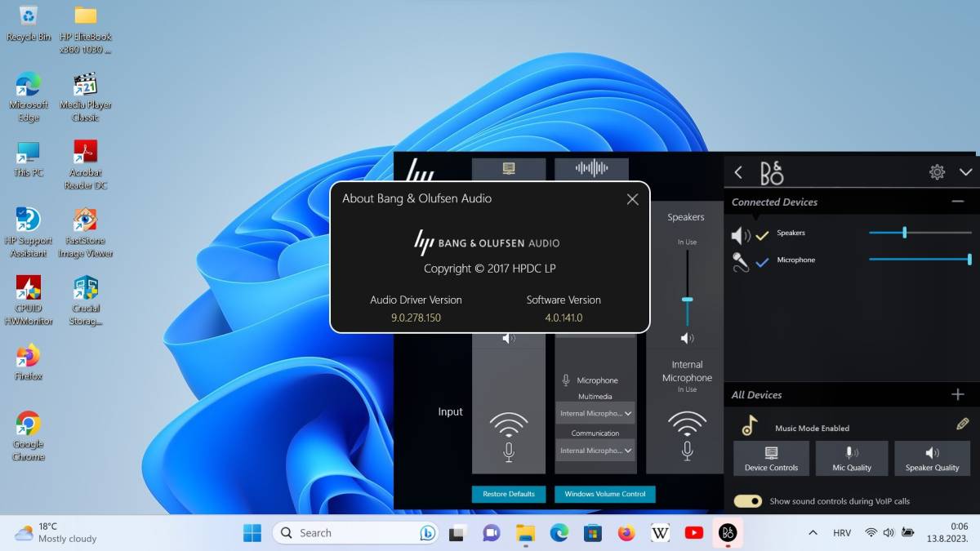Click the Input column wireless microphone icon
This screenshot has height=551, width=980.
509,436
